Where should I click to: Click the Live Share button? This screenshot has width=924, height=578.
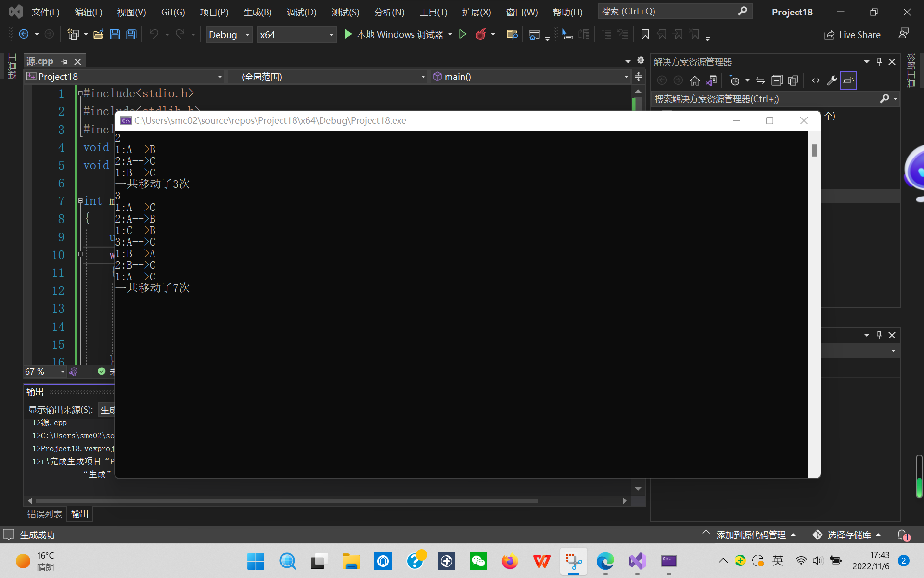[852, 35]
